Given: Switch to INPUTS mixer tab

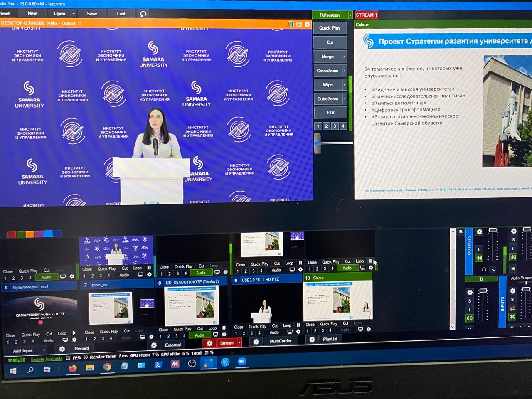Looking at the screenshot, I should (x=502, y=302).
